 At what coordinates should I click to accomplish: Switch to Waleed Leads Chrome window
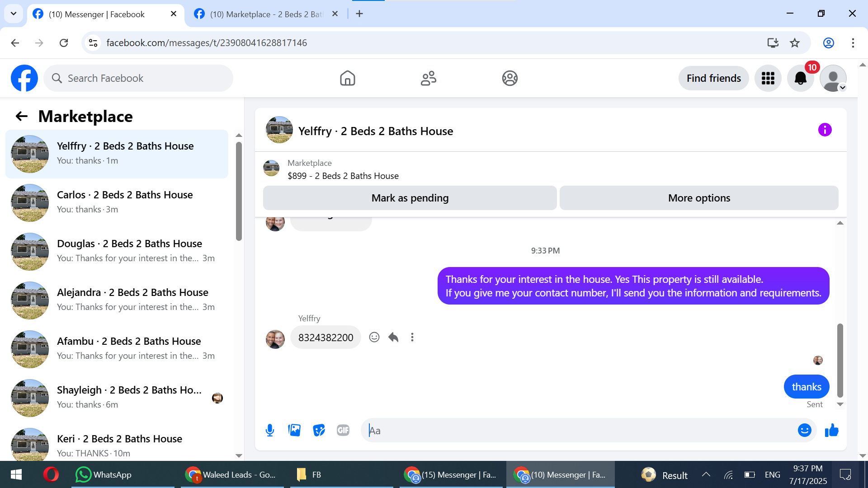[232, 474]
